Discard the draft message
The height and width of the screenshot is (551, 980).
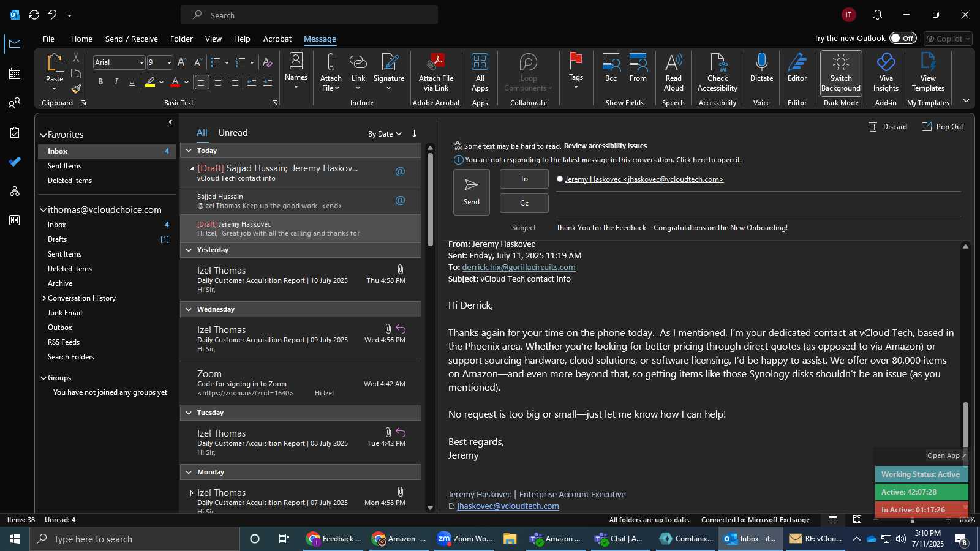(x=888, y=127)
